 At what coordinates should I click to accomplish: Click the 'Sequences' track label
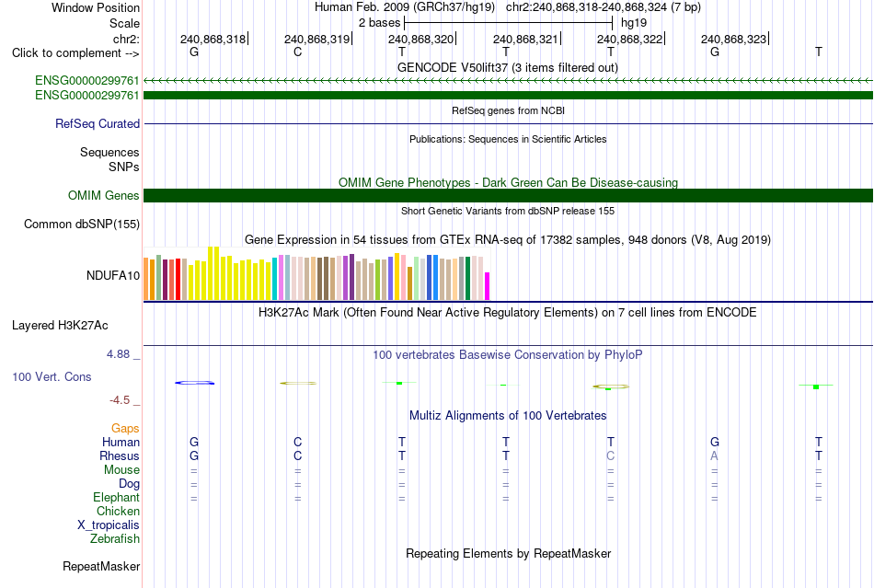pos(109,152)
